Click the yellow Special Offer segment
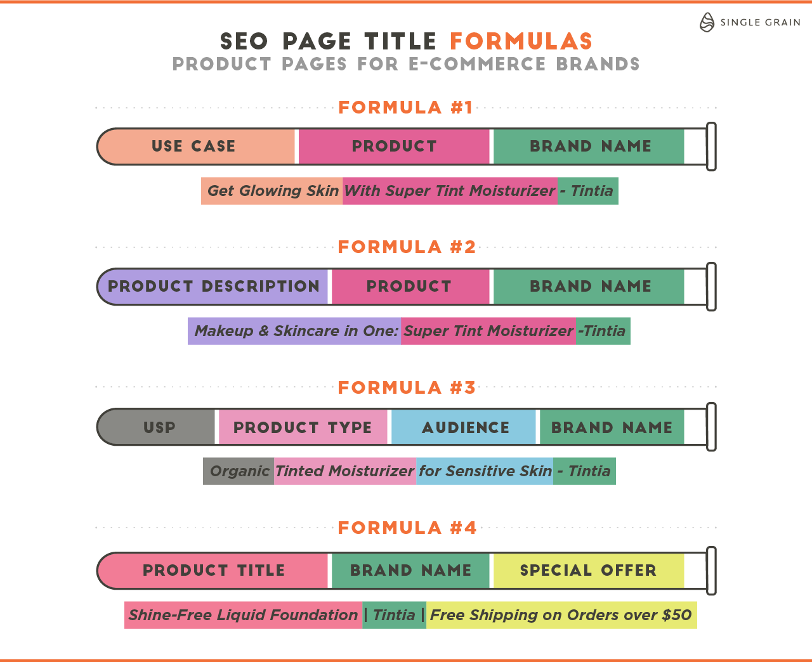This screenshot has height=662, width=812. (588, 570)
